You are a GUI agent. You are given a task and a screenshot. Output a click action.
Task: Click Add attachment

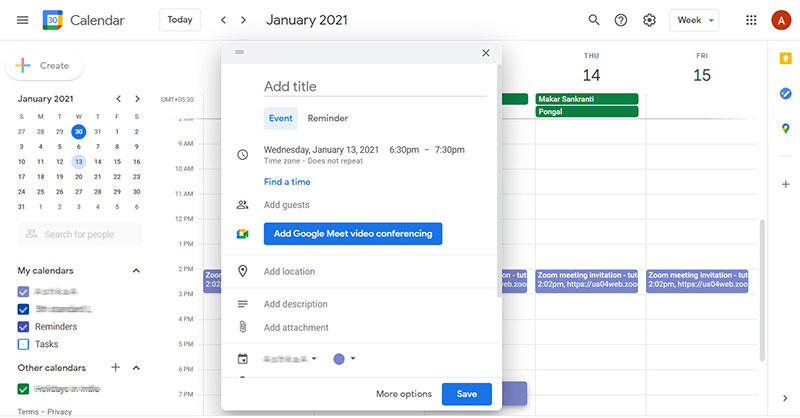pyautogui.click(x=296, y=328)
